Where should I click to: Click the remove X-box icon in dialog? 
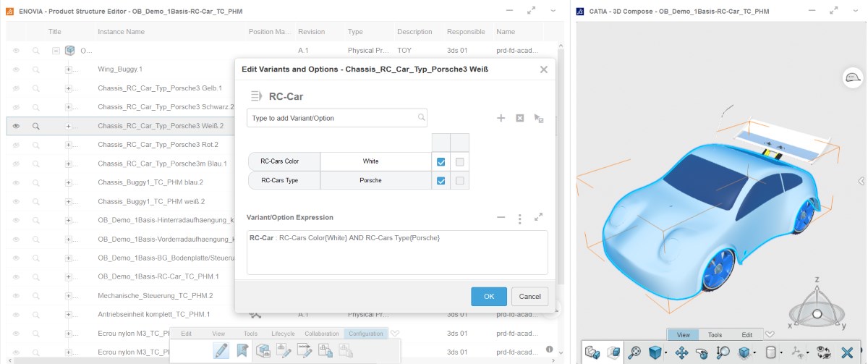[519, 118]
